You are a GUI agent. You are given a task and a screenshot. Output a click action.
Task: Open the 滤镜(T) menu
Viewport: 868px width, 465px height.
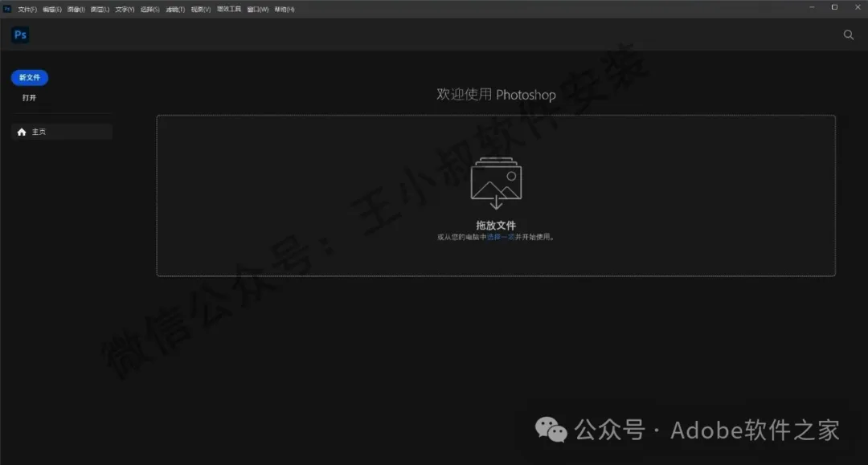(175, 10)
